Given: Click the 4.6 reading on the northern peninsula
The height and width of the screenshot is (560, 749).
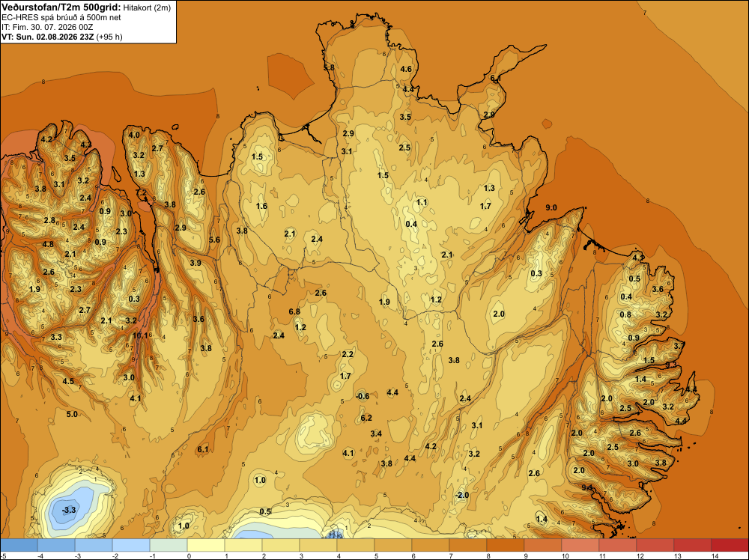Looking at the screenshot, I should click(406, 69).
